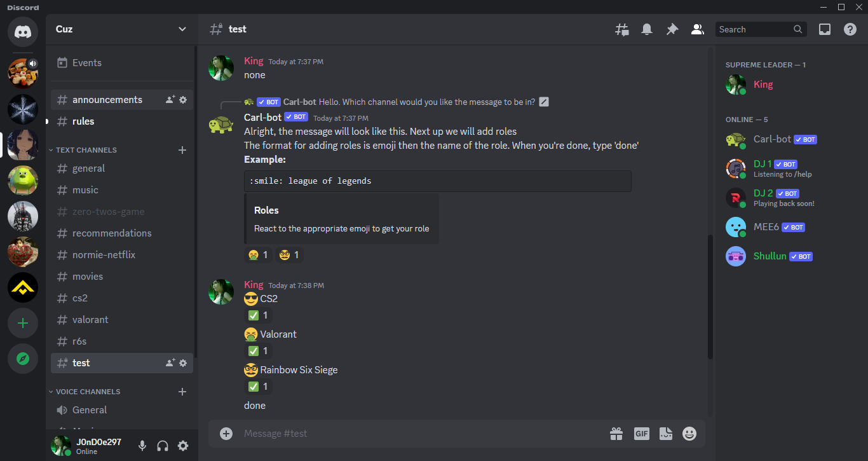
Task: Open the Threads icon in header
Action: coord(622,29)
